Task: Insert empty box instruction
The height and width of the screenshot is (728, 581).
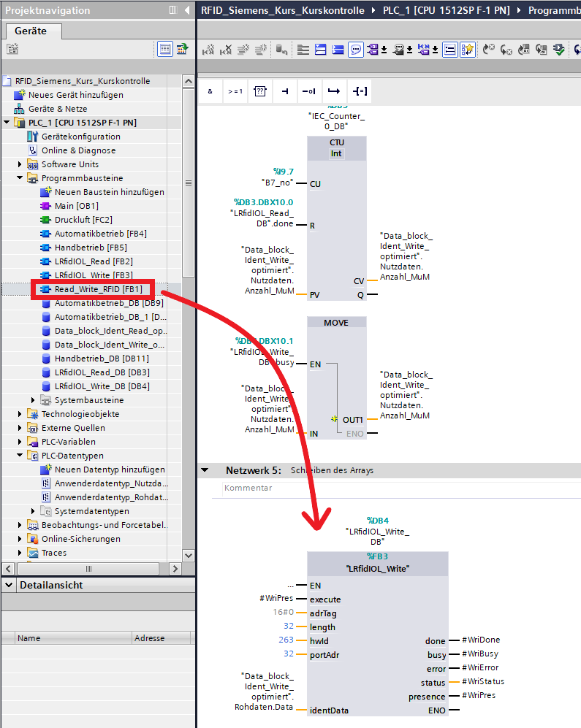Action: click(x=259, y=91)
